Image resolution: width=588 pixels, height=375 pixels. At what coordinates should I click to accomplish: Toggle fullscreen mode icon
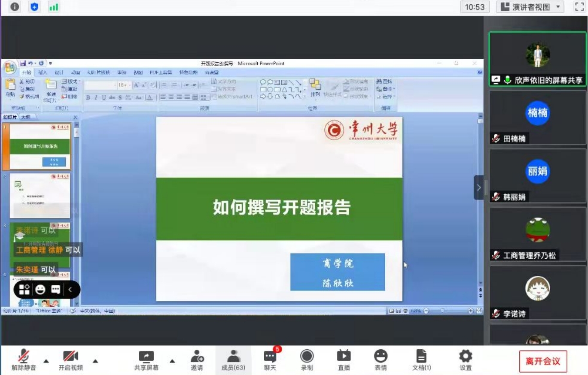[579, 7]
